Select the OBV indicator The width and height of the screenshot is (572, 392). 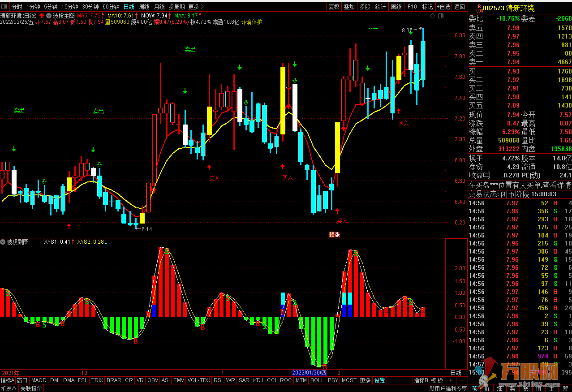point(153,380)
